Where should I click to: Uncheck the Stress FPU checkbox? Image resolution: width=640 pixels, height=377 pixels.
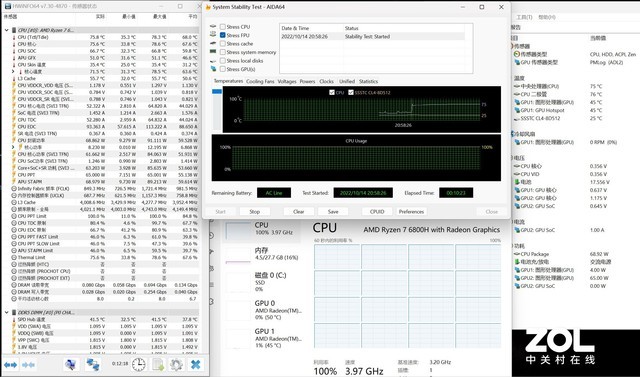(x=223, y=35)
